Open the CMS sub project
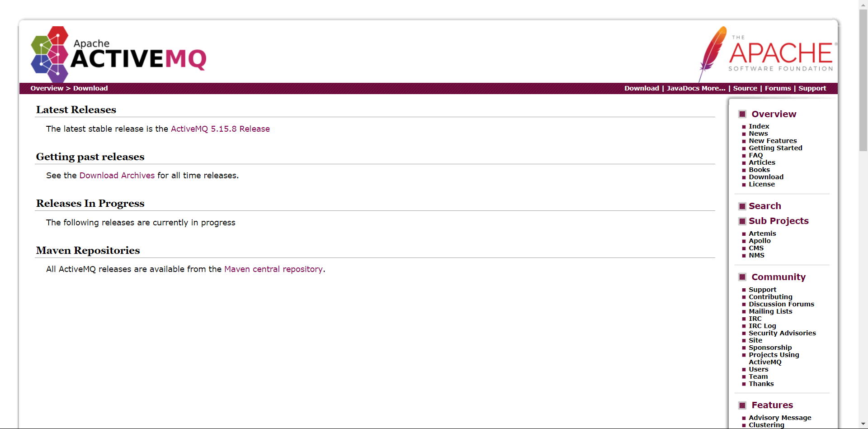868x429 pixels. pos(756,248)
